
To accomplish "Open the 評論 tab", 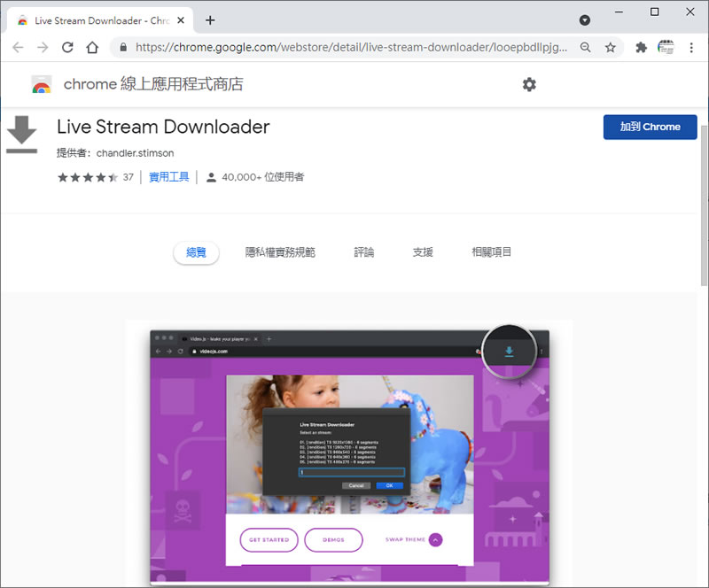I will point(364,252).
